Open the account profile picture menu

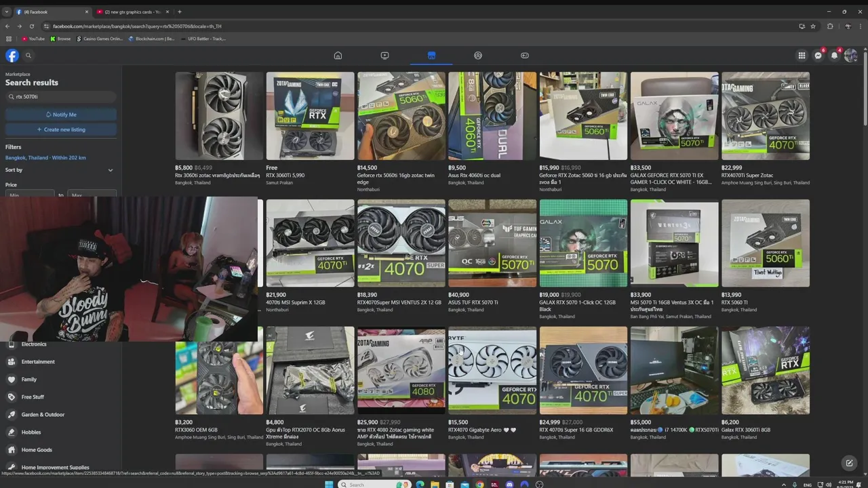[x=851, y=56]
